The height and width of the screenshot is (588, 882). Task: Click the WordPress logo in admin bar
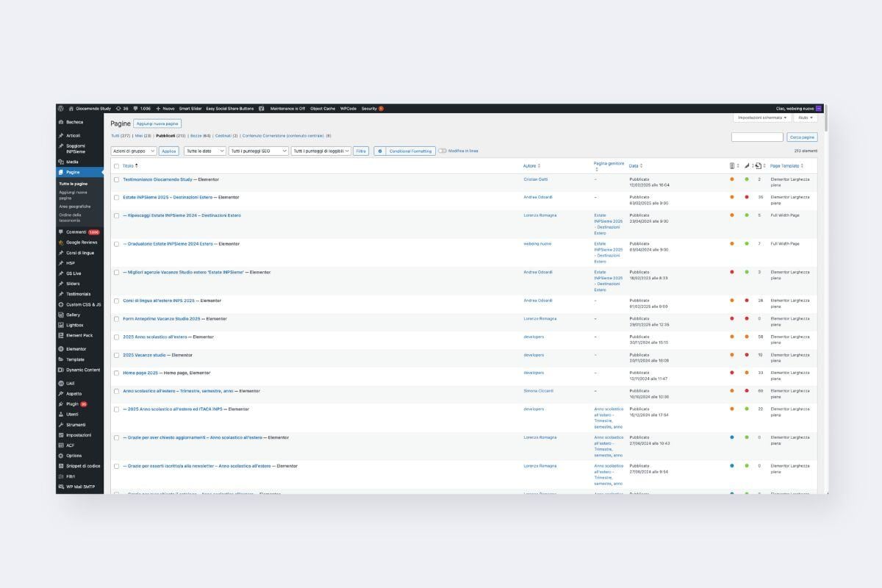click(61, 108)
